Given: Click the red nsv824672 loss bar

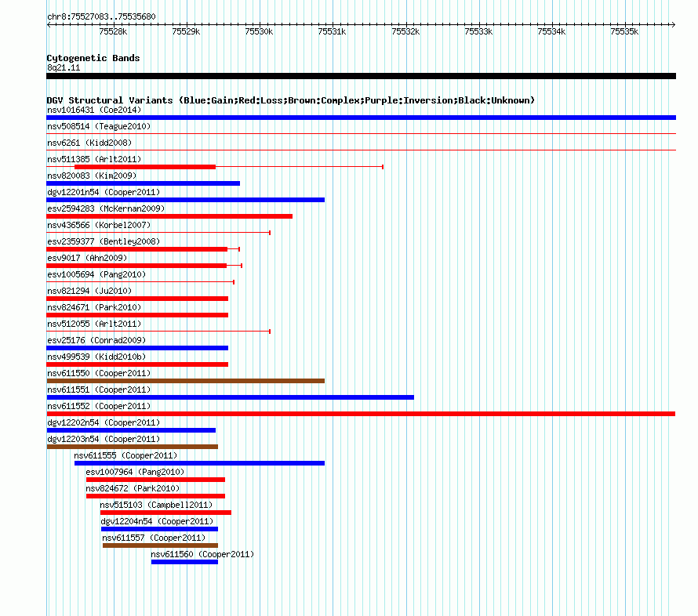Looking at the screenshot, I should click(155, 496).
